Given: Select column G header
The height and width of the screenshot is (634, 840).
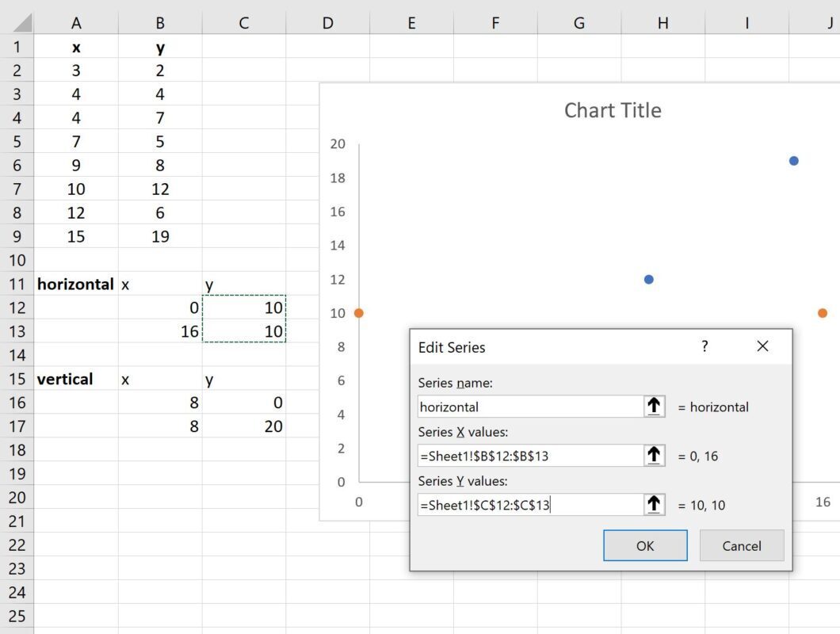Looking at the screenshot, I should (579, 23).
